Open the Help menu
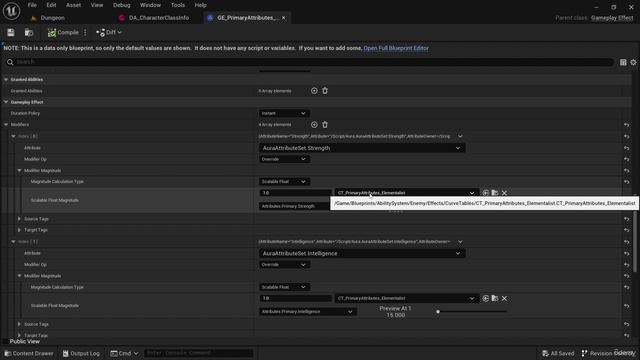The image size is (640, 360). 200,5
